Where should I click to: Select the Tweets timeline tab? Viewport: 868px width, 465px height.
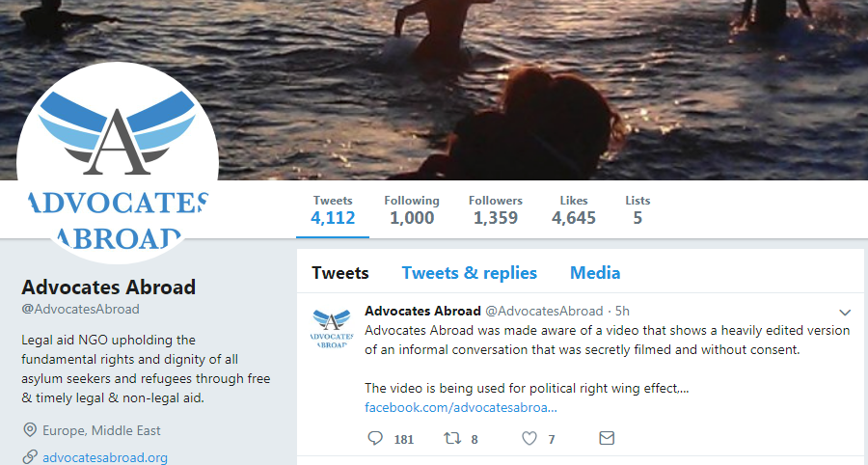click(340, 273)
